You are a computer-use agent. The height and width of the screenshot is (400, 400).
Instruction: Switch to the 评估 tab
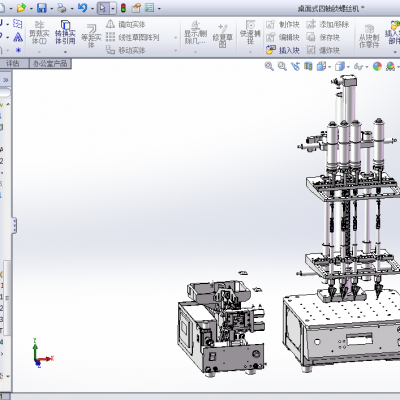click(13, 63)
